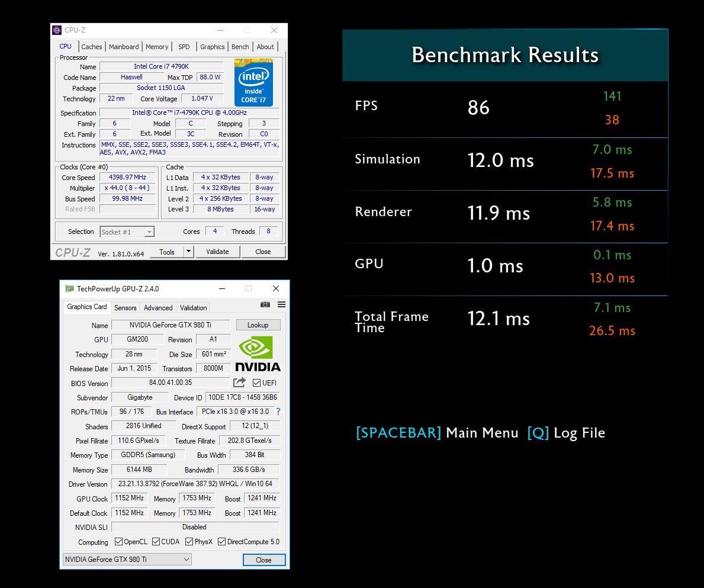Screen dimensions: 704x588
Task: Toggle the OpenCL checkbox
Action: pos(118,541)
